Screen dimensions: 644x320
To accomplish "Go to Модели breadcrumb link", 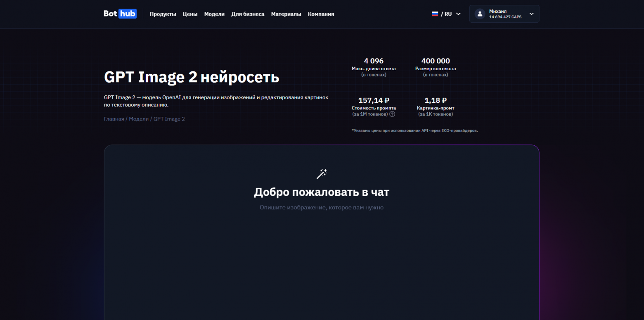I will click(139, 119).
